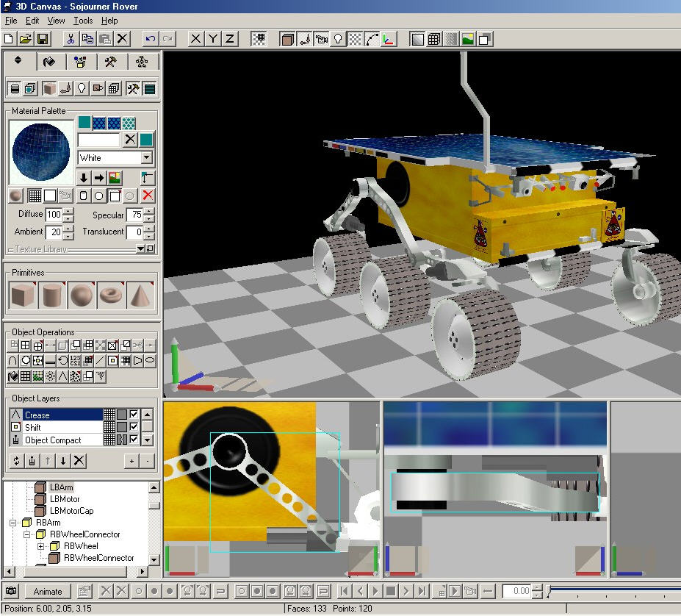Image resolution: width=681 pixels, height=616 pixels.
Task: Select the Y axis constraint button
Action: tap(213, 39)
